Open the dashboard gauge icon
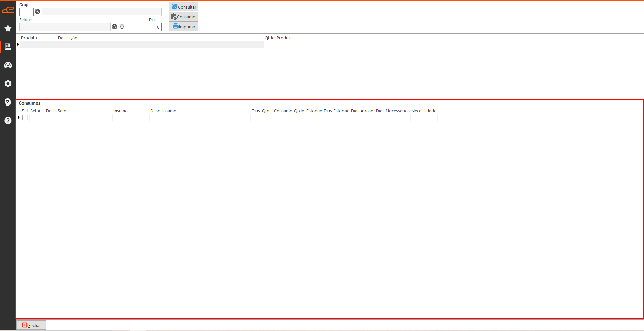Image resolution: width=644 pixels, height=331 pixels. pos(8,65)
